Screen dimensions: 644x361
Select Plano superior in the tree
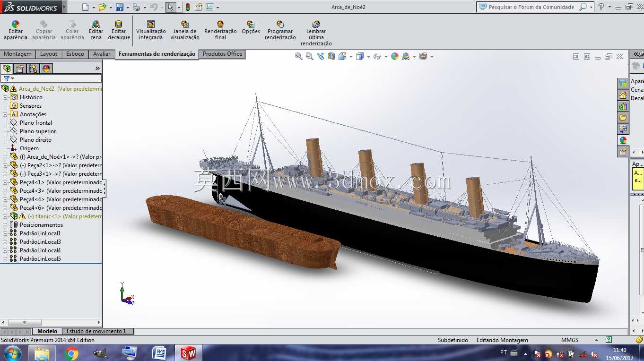click(x=38, y=131)
